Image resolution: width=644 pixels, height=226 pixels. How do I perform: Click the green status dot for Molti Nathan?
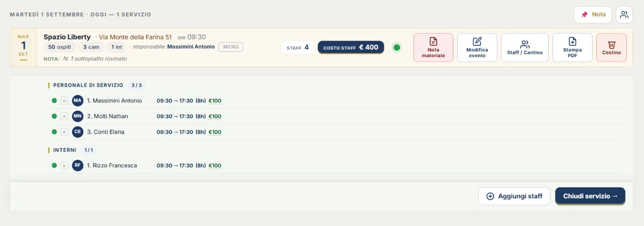[x=54, y=116]
